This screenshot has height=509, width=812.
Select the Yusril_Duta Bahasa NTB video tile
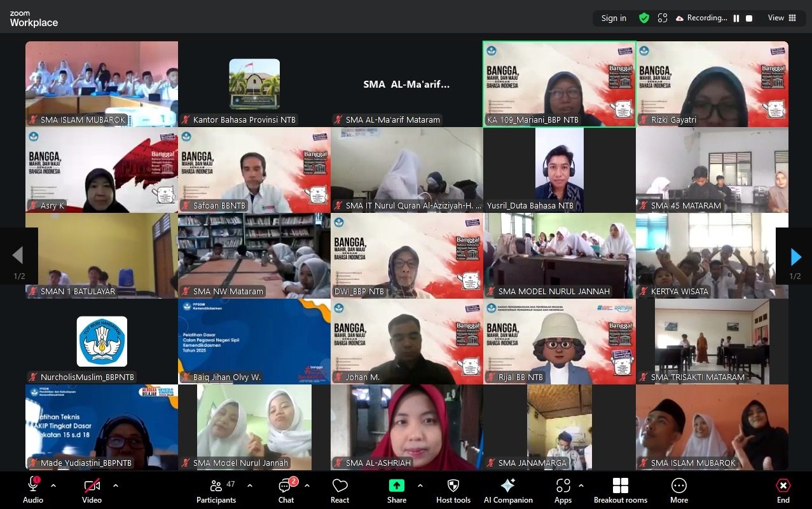coord(559,170)
